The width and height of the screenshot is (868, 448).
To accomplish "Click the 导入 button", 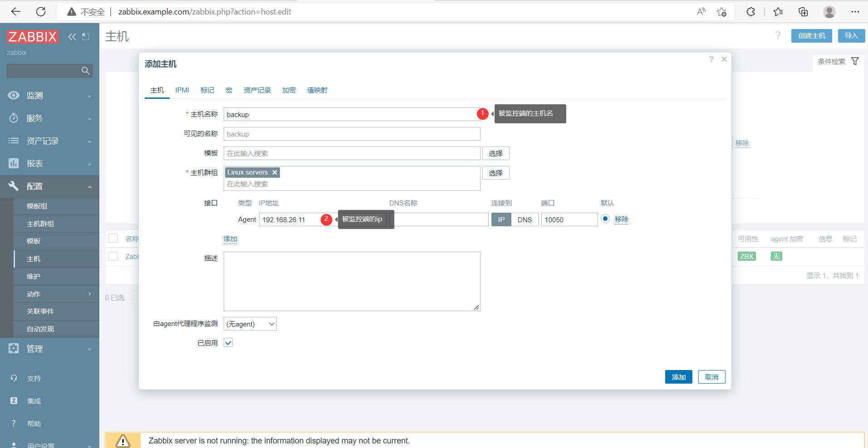I will [852, 36].
